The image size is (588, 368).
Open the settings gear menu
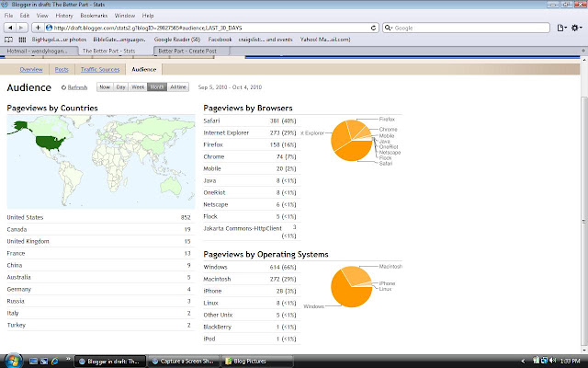tap(576, 28)
